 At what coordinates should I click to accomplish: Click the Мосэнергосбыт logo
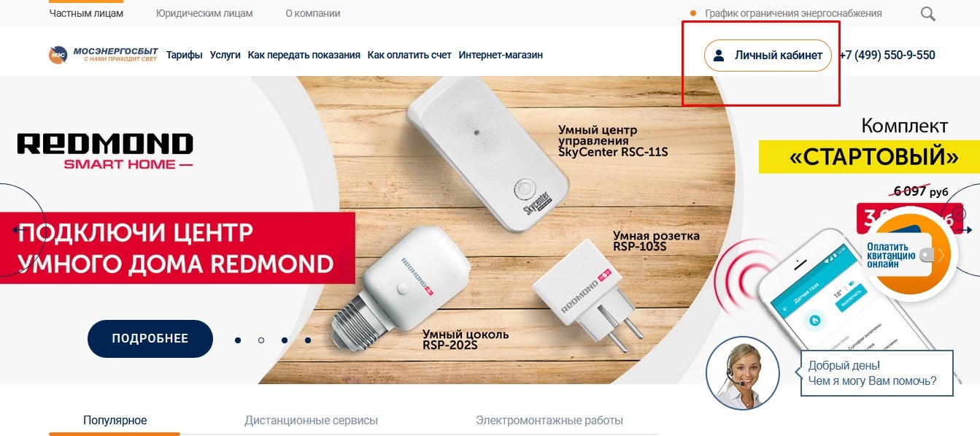104,55
